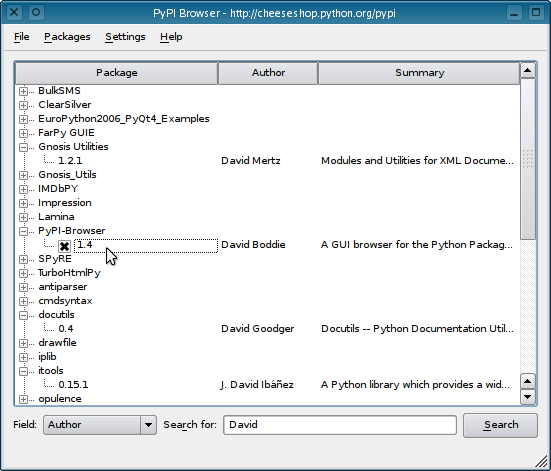
Task: Expand the cmdsyntax package node
Action: pos(23,301)
